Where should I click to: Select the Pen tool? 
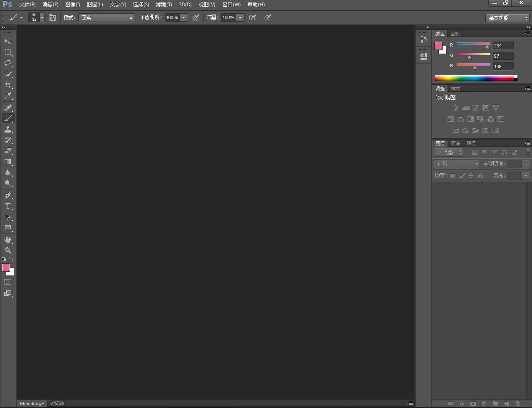(x=8, y=195)
